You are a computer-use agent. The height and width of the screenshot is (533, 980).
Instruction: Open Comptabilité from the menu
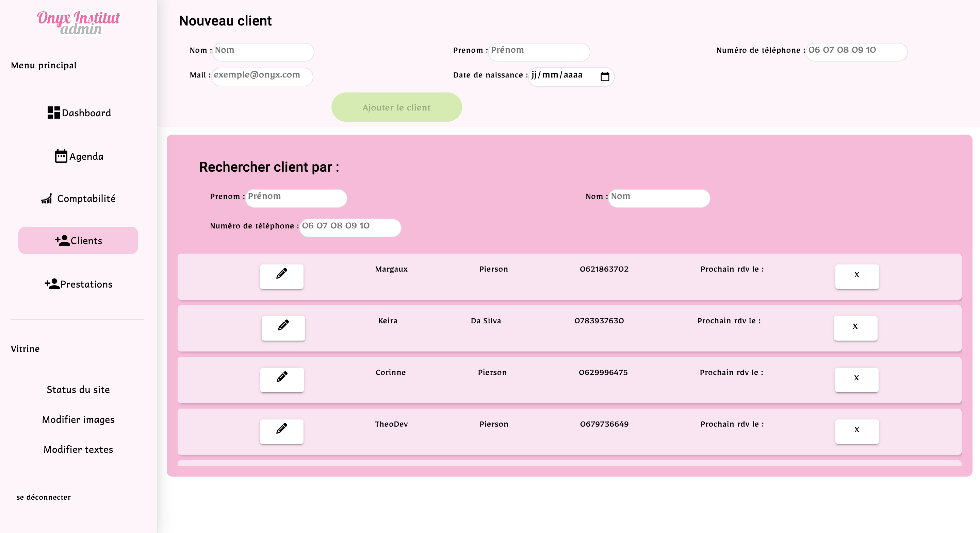click(78, 199)
